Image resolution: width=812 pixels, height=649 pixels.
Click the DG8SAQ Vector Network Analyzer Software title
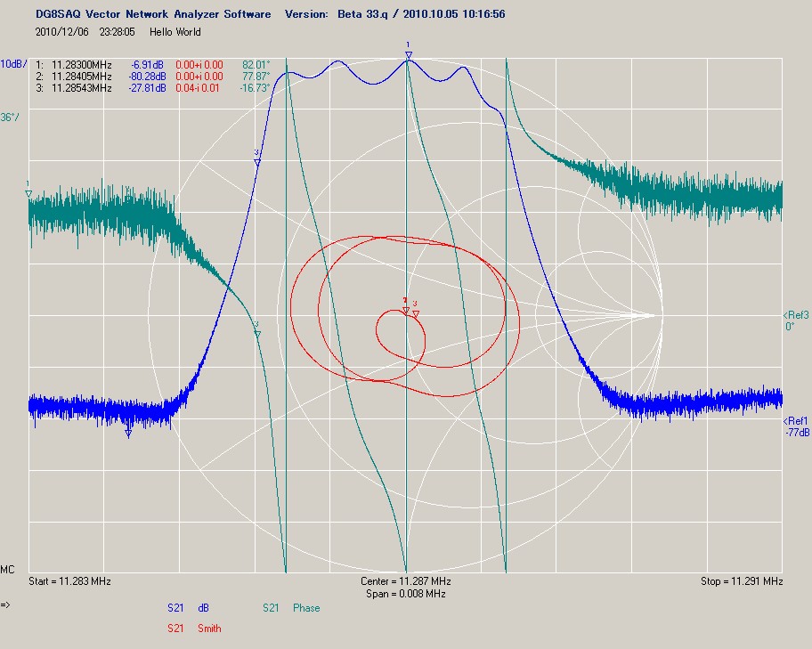(x=153, y=14)
